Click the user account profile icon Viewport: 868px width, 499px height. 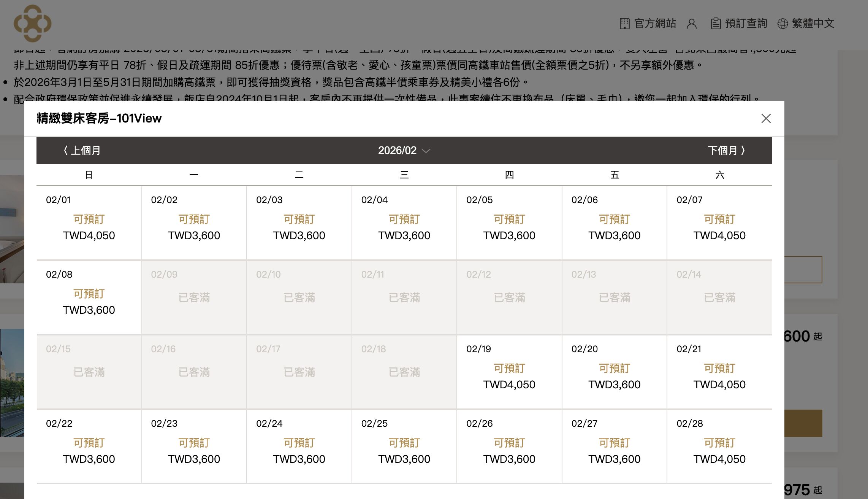(x=692, y=24)
